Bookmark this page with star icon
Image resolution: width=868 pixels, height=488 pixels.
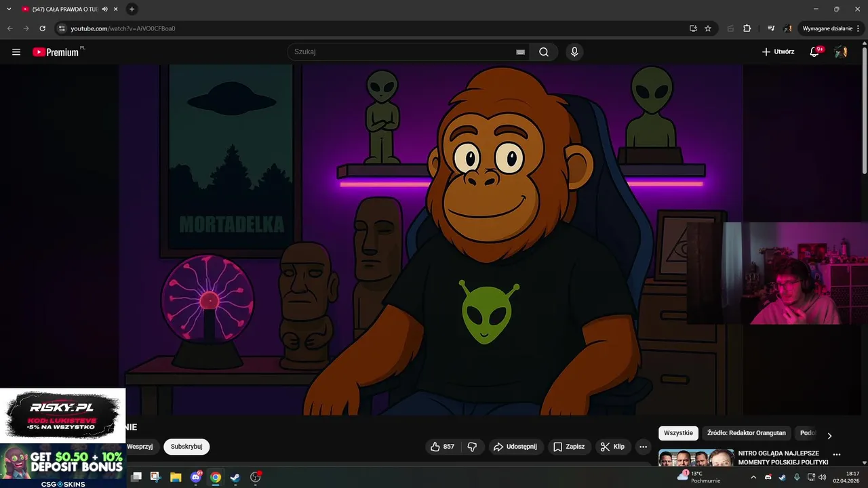point(708,28)
